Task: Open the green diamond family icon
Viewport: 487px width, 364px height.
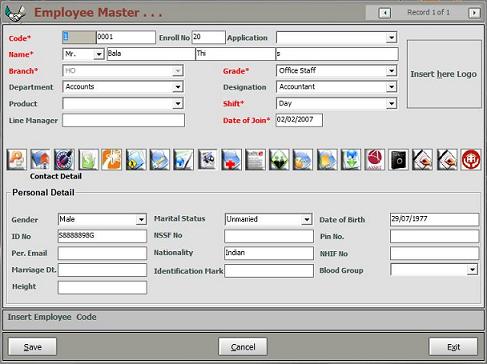Action: click(279, 160)
